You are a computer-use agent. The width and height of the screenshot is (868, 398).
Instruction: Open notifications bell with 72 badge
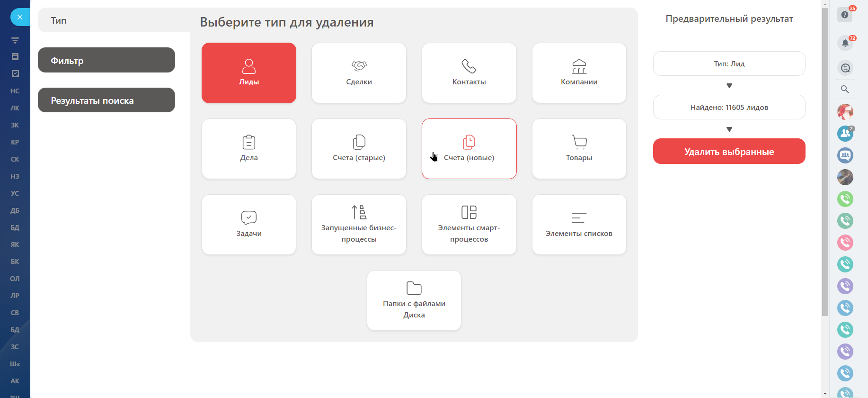pyautogui.click(x=845, y=43)
